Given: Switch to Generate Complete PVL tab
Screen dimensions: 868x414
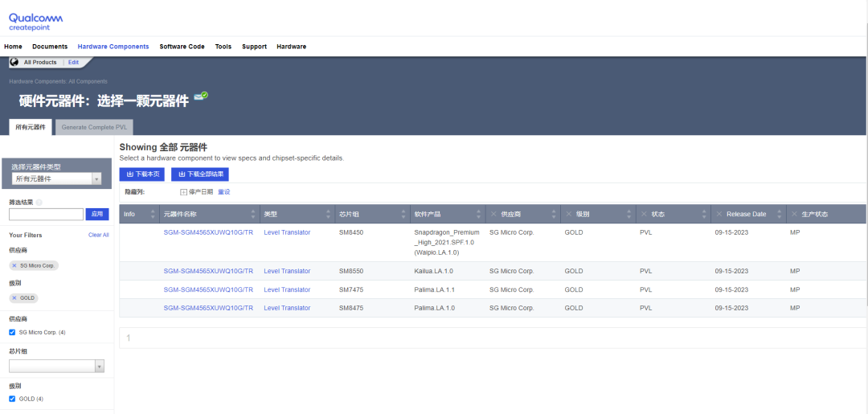Looking at the screenshot, I should pyautogui.click(x=94, y=127).
